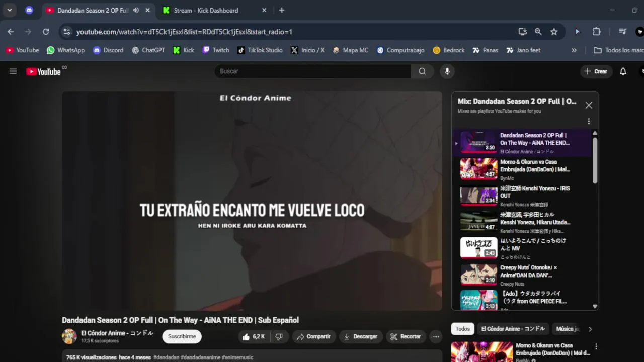Play Momo & Okarun vs Casa Embrujada thumbnail

click(478, 169)
